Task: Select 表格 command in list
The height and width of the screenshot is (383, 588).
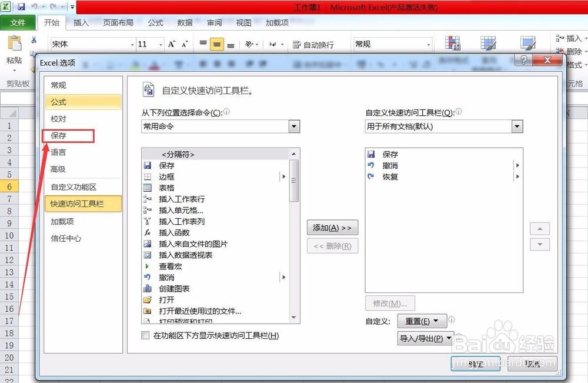Action: pyautogui.click(x=215, y=188)
